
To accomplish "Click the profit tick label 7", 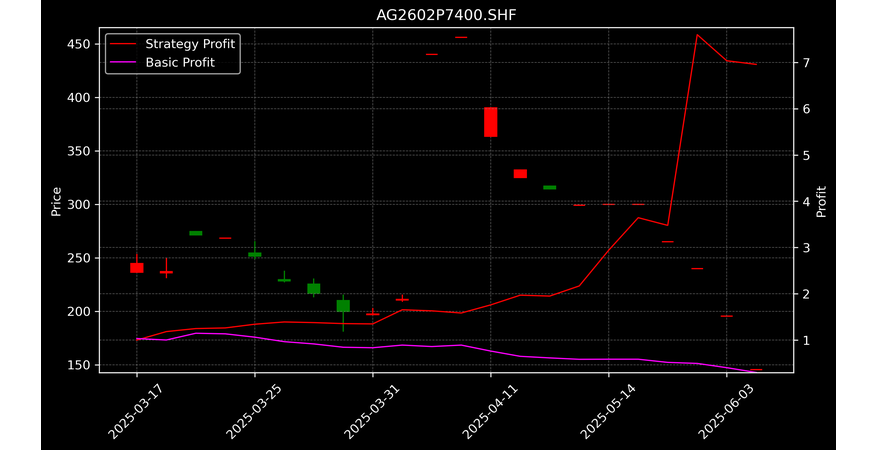I will (806, 63).
